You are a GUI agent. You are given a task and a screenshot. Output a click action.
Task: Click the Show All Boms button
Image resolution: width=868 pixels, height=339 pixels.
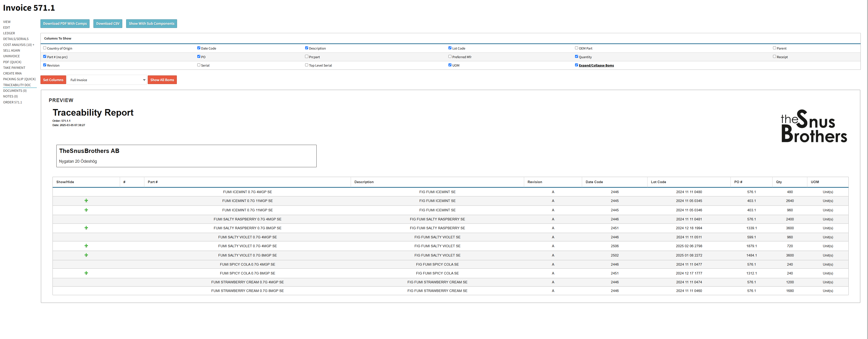pyautogui.click(x=162, y=80)
